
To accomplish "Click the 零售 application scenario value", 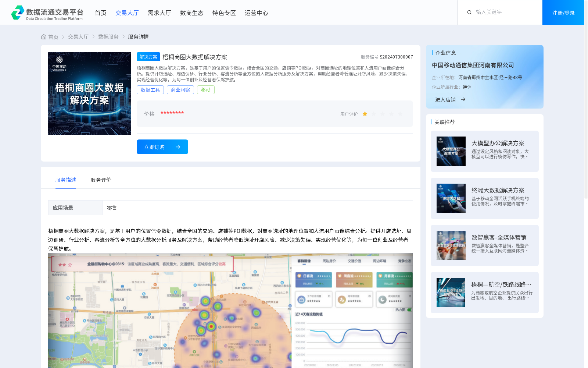I will [x=112, y=208].
